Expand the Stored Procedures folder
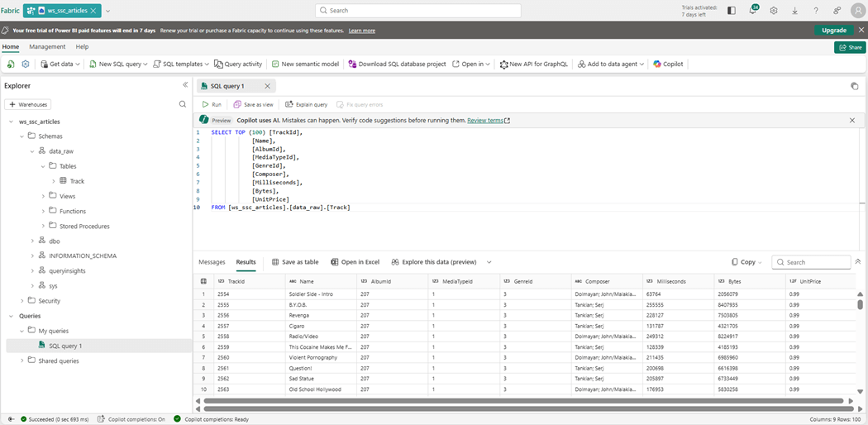Viewport: 868px width, 425px height. 43,226
